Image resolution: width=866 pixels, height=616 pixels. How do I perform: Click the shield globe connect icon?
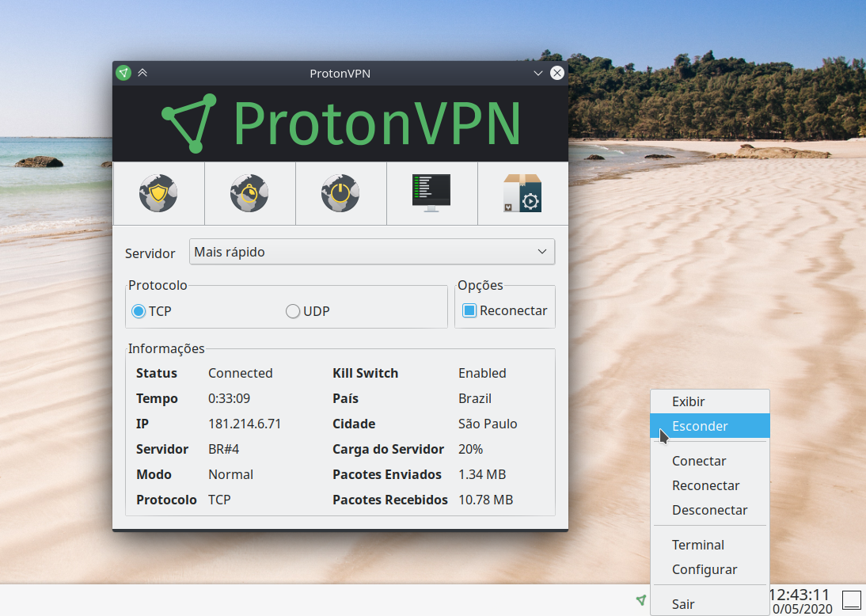click(158, 193)
